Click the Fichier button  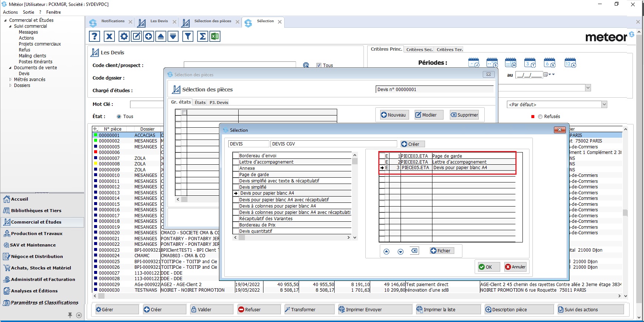[441, 251]
